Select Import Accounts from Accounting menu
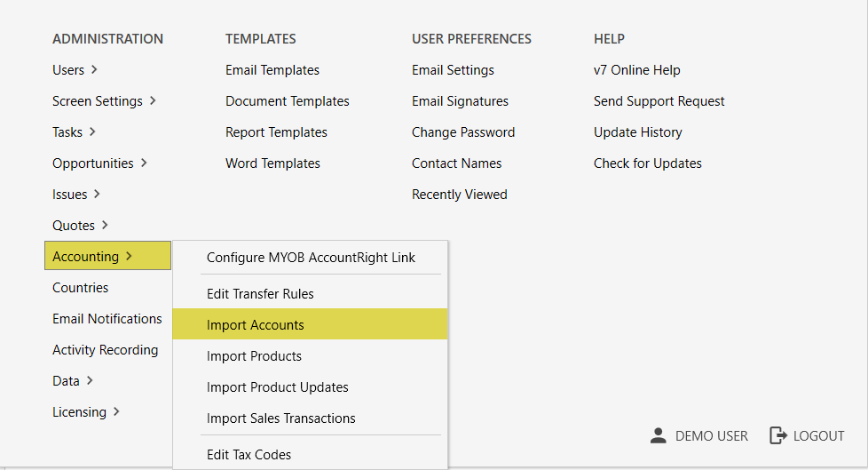The height and width of the screenshot is (470, 868). 255,325
